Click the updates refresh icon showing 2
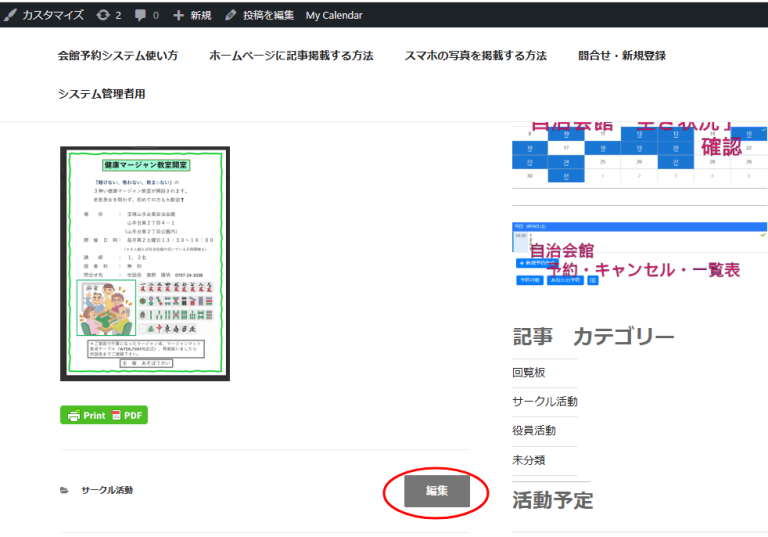 103,15
